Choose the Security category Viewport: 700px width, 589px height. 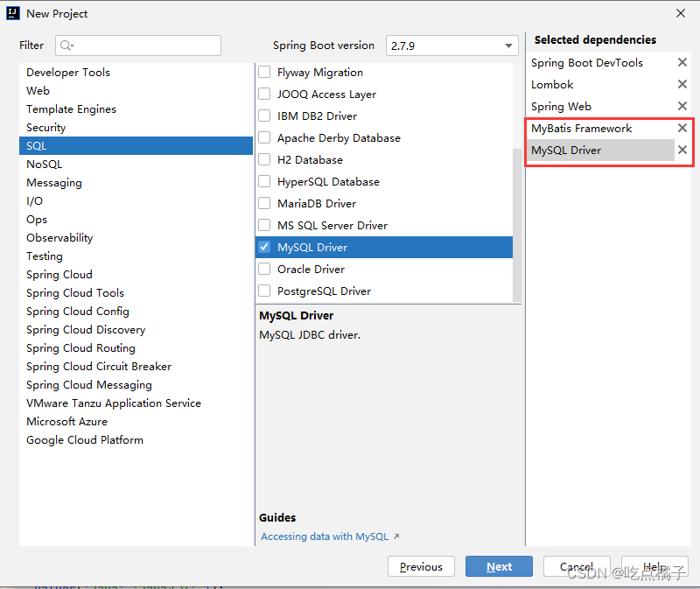coord(136,127)
